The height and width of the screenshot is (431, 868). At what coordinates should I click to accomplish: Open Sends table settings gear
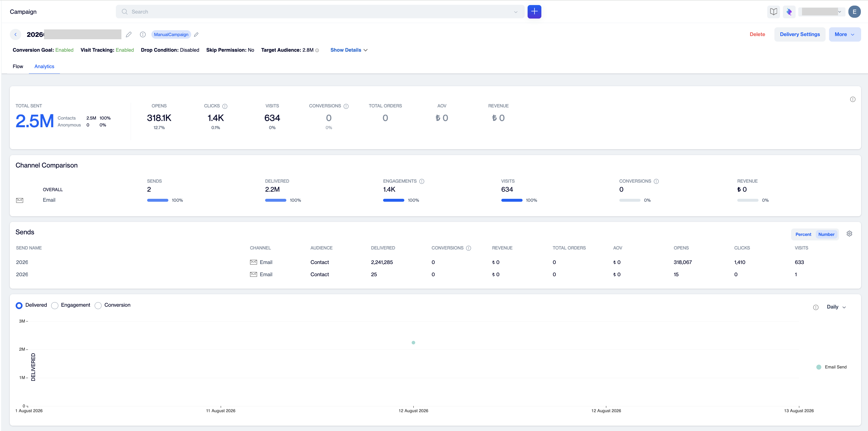coord(849,234)
